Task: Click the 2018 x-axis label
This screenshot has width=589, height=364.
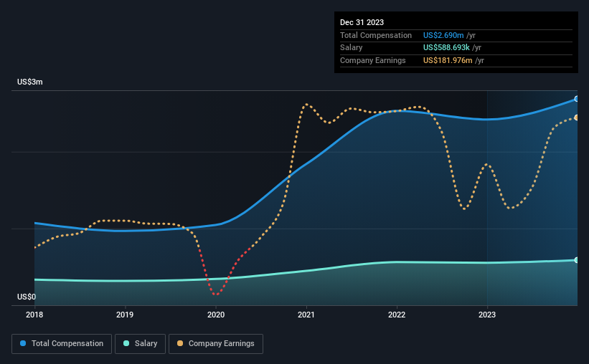Action: 34,315
